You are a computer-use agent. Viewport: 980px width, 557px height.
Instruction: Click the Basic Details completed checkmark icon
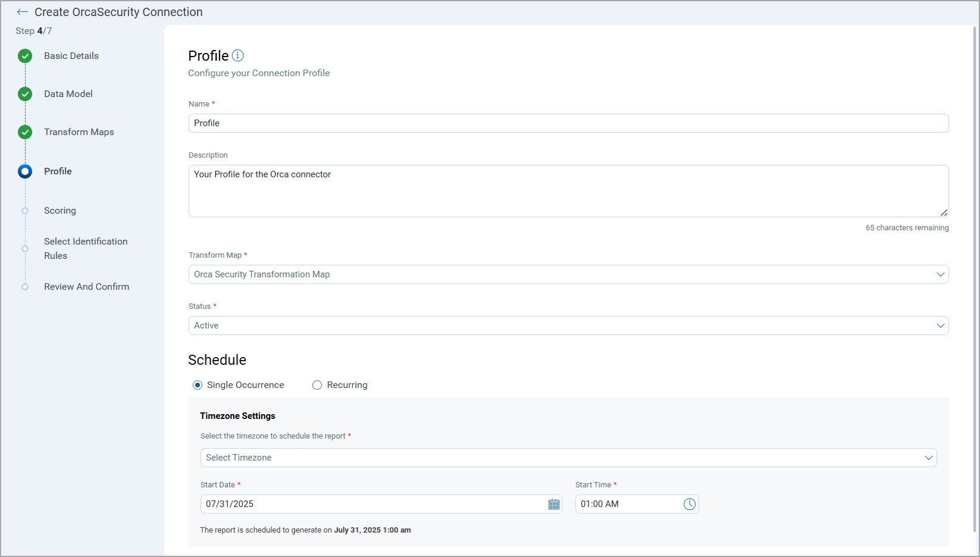25,56
